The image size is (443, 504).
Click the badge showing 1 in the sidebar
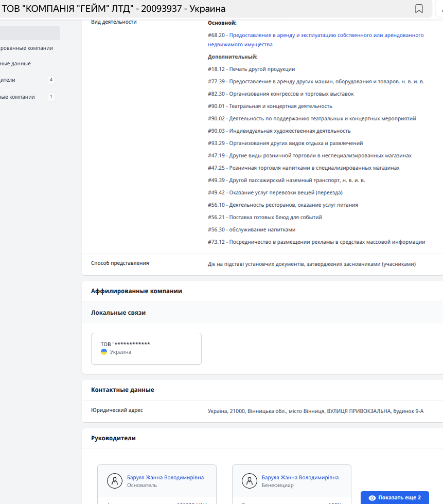[51, 97]
